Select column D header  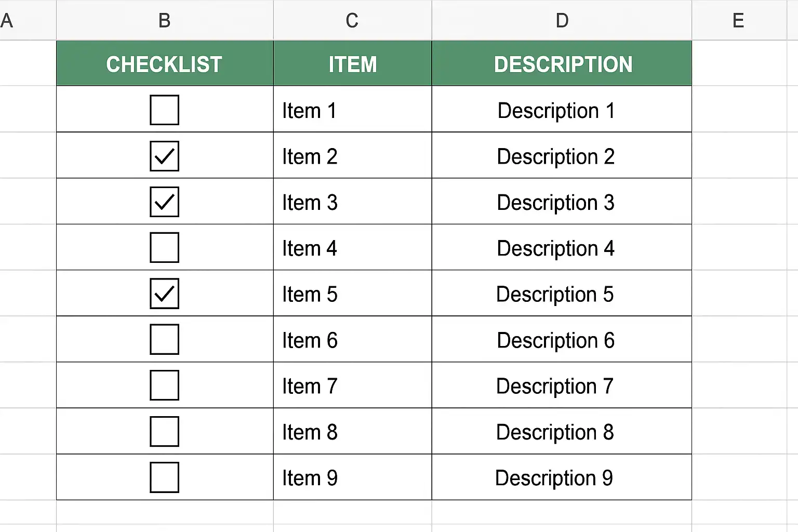[562, 20]
